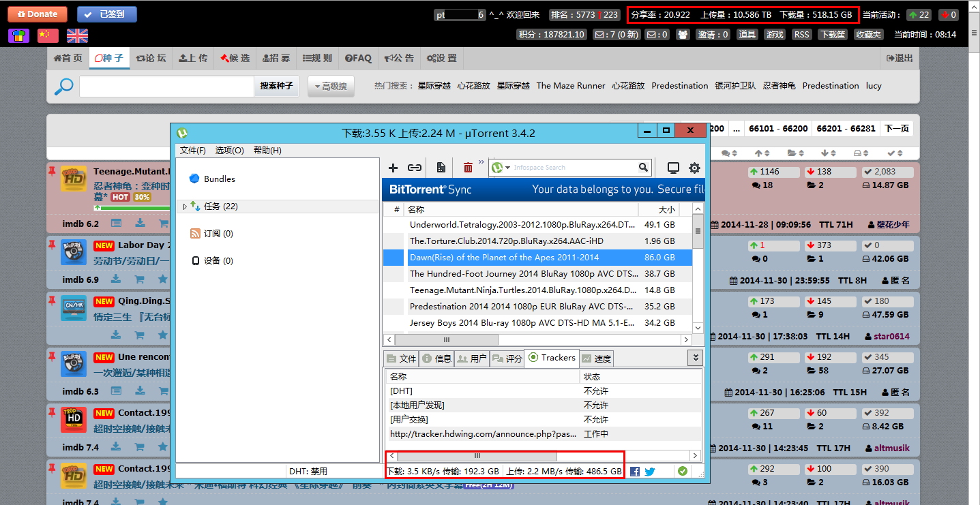The height and width of the screenshot is (505, 980).
Task: Select the Jersey Boys 2014 torrent row
Action: click(537, 322)
